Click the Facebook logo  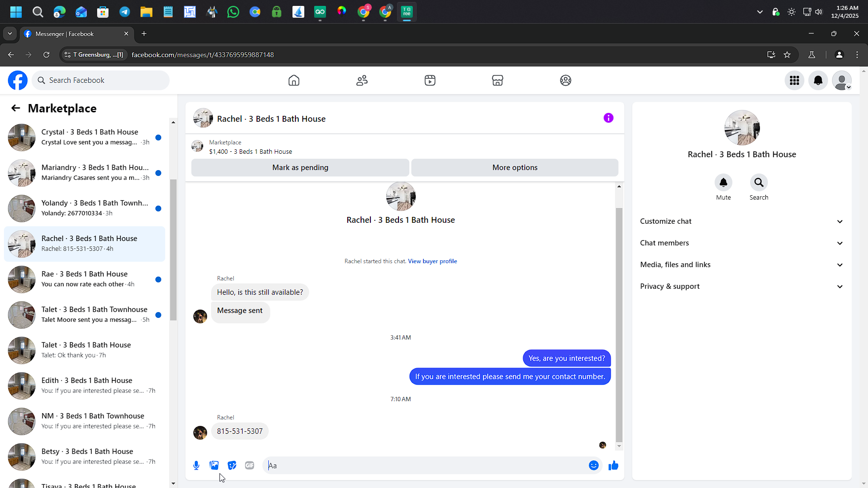point(18,80)
